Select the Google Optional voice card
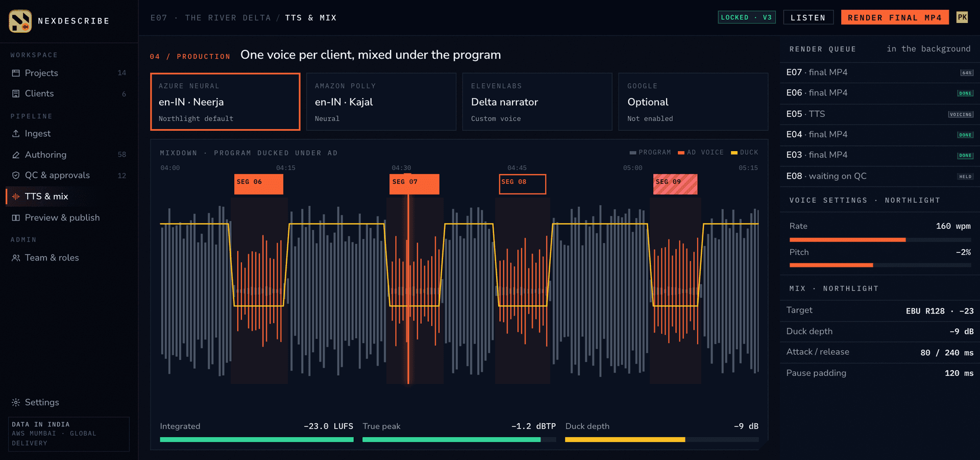 [693, 102]
